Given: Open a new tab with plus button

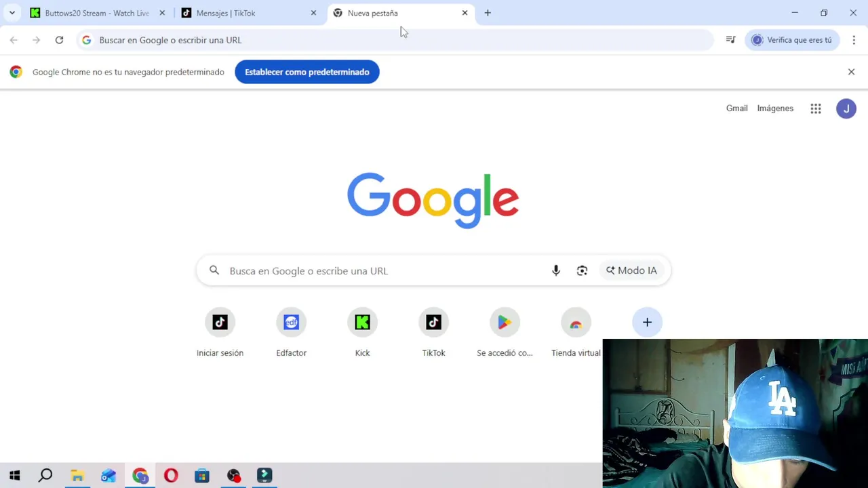Looking at the screenshot, I should point(488,13).
